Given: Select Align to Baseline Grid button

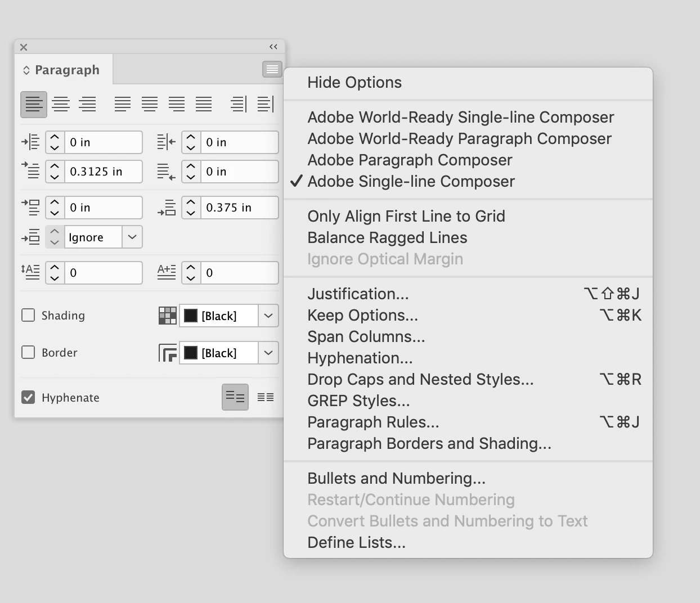Looking at the screenshot, I should (266, 397).
